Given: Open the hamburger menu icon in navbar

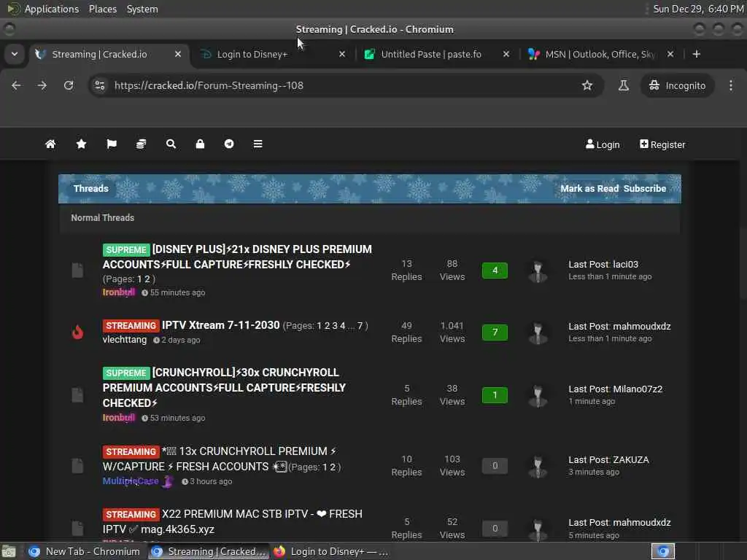Looking at the screenshot, I should [x=258, y=144].
